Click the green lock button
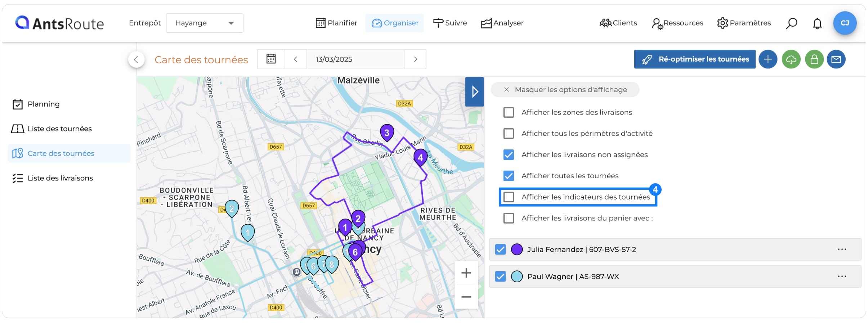868x323 pixels. tap(814, 59)
